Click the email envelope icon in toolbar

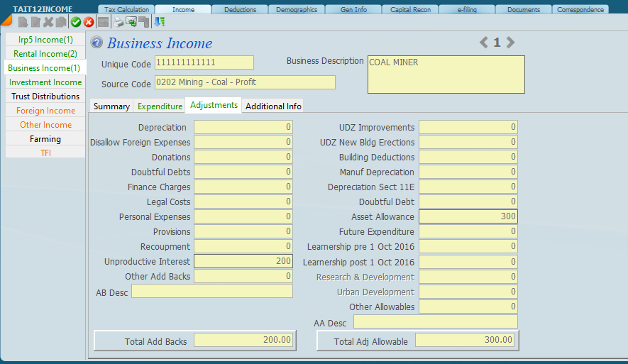tap(131, 22)
